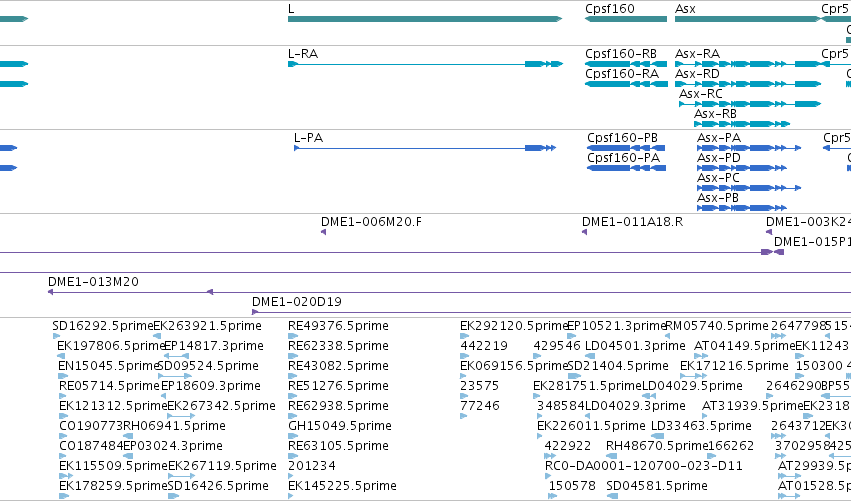Click the SD21404.5prime EST label
The image size is (851, 501).
[x=618, y=366]
